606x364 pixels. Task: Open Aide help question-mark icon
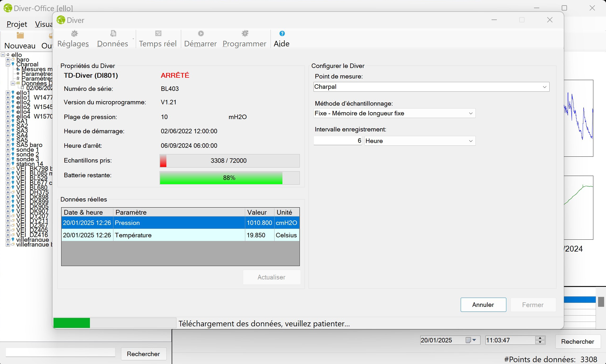(x=282, y=33)
